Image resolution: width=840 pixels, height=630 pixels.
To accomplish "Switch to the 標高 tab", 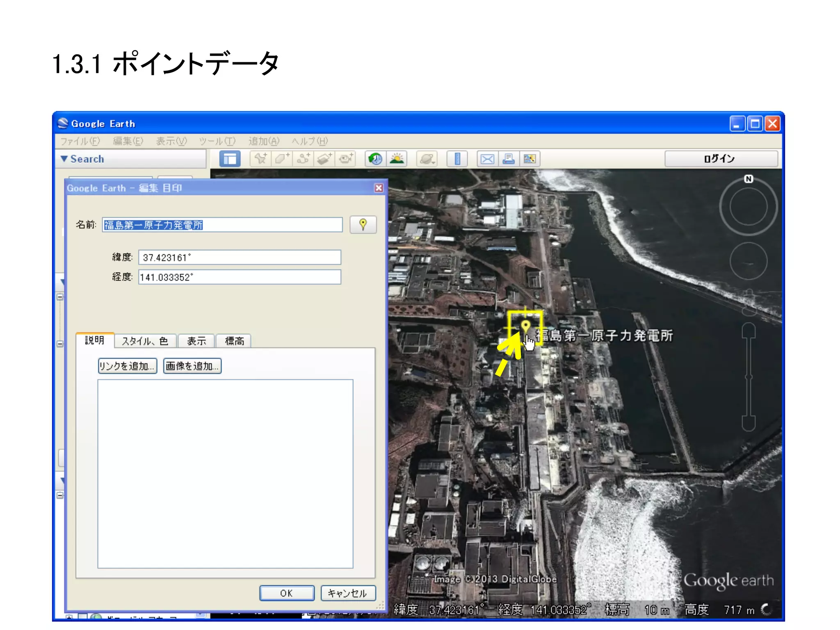I will point(234,341).
